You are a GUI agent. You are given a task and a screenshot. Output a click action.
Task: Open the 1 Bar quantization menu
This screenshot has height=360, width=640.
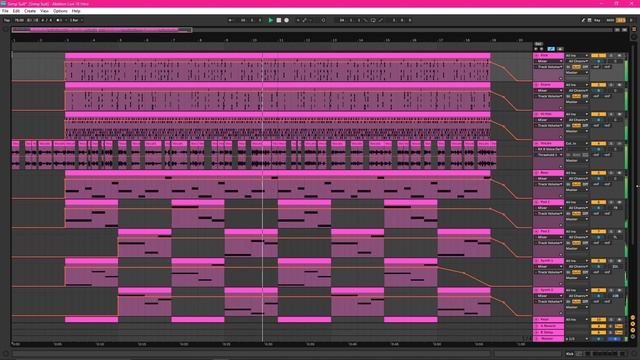pos(76,20)
